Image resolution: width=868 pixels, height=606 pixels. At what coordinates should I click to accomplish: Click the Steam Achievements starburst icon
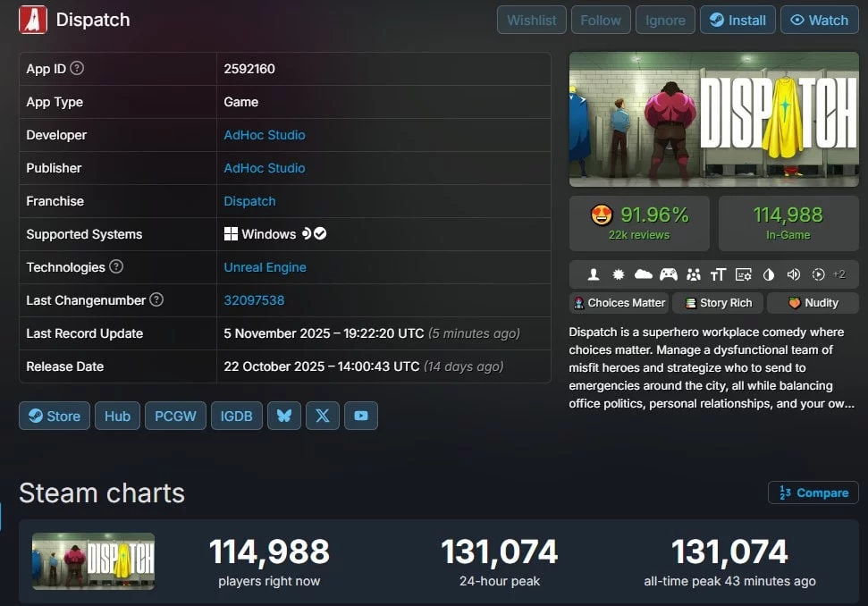coord(619,274)
